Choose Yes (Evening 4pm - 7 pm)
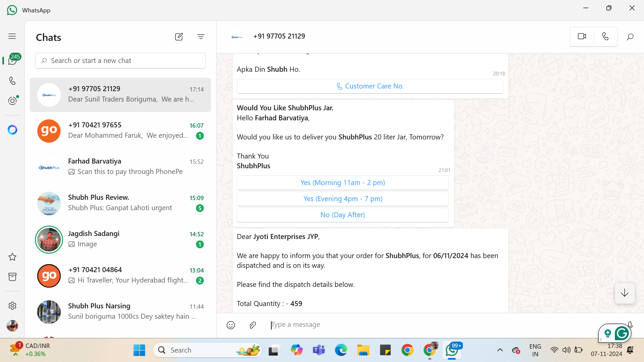Image resolution: width=644 pixels, height=362 pixels. [343, 199]
